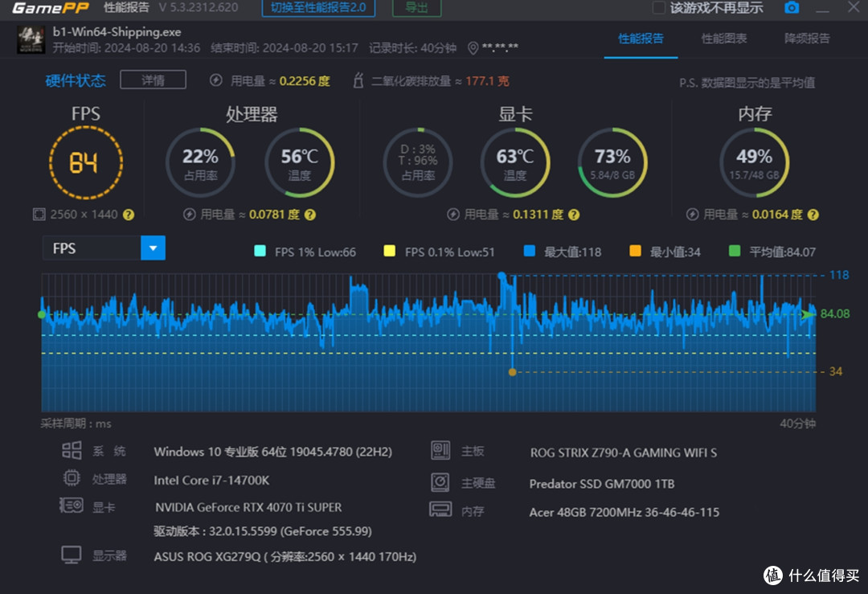This screenshot has width=868, height=594.
Task: Click the camera screenshot icon
Action: click(x=792, y=8)
